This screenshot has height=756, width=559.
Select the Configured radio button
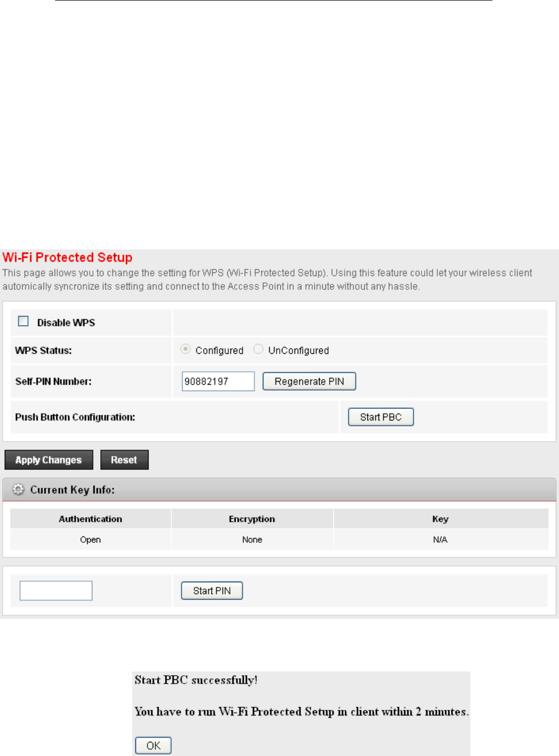coord(185,349)
